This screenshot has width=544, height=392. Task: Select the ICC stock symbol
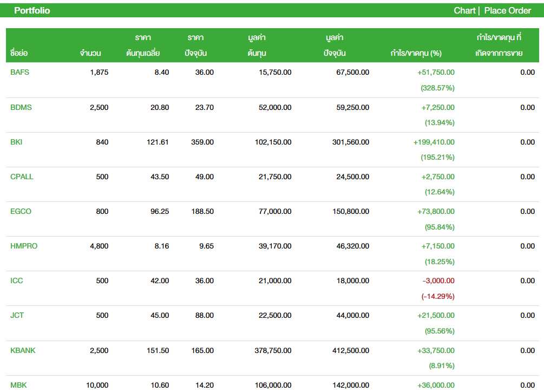[x=17, y=280]
